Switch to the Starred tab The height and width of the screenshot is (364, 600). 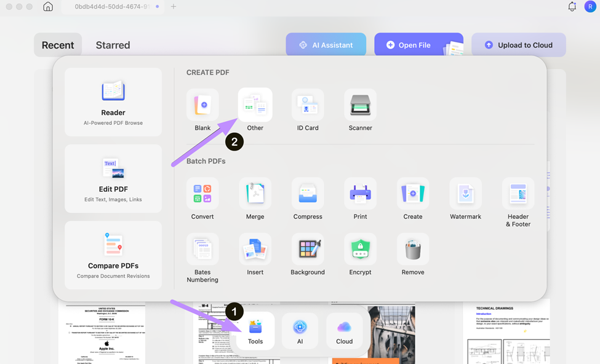(x=113, y=45)
